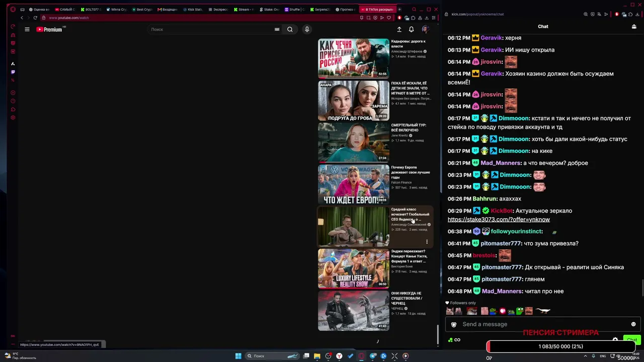The height and width of the screenshot is (362, 644).
Task: Open the Opera main menu logo
Action: coord(13,10)
